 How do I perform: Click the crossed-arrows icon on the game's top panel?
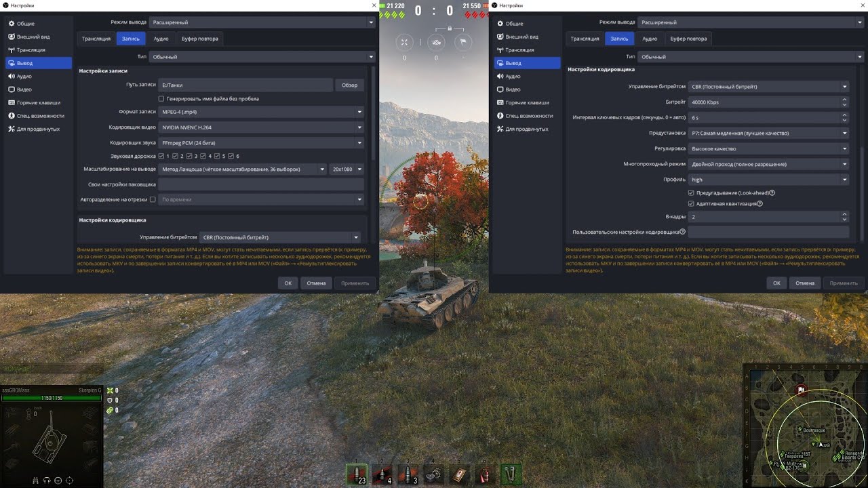point(405,42)
